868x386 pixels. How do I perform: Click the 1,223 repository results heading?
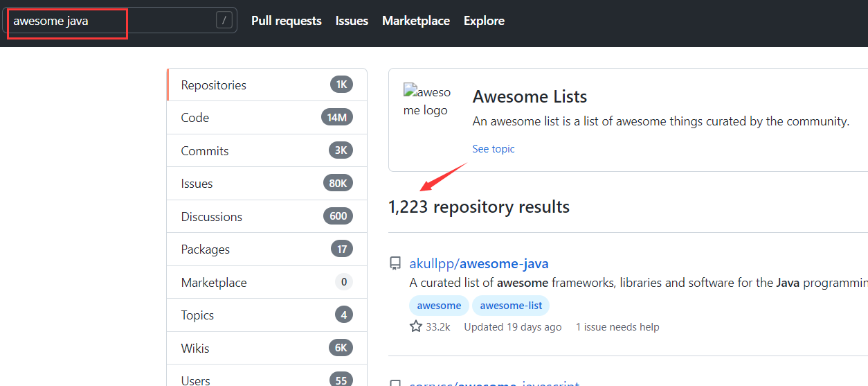point(479,207)
